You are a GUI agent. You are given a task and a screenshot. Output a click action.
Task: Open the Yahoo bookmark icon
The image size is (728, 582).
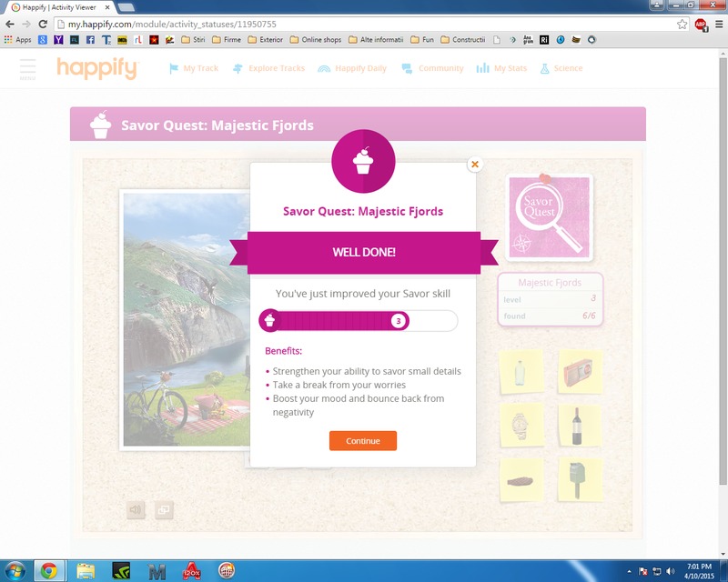58,40
